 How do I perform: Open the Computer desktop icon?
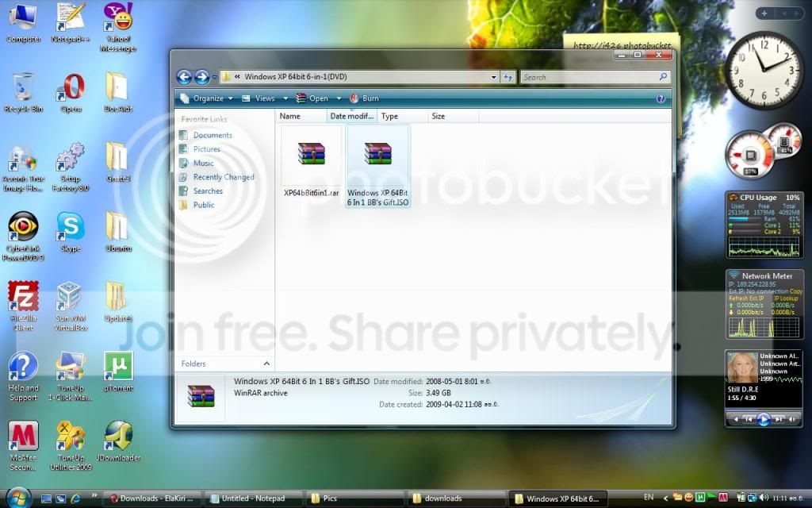click(x=23, y=23)
